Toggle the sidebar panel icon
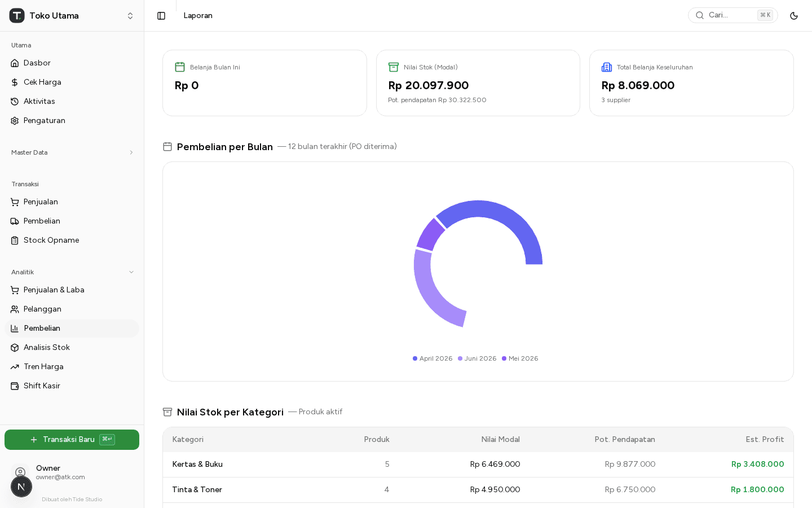This screenshot has width=812, height=508. click(161, 16)
